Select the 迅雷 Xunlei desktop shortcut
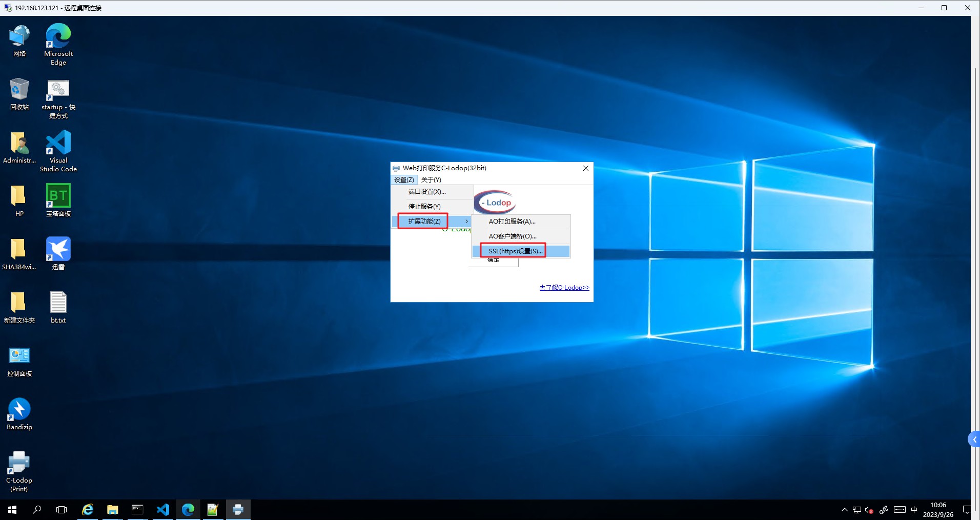980x520 pixels. pos(58,254)
